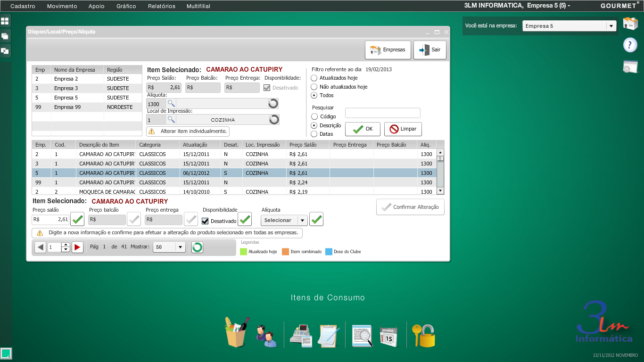This screenshot has height=362, width=644.
Task: Select Código search radio button
Action: pos(314,116)
